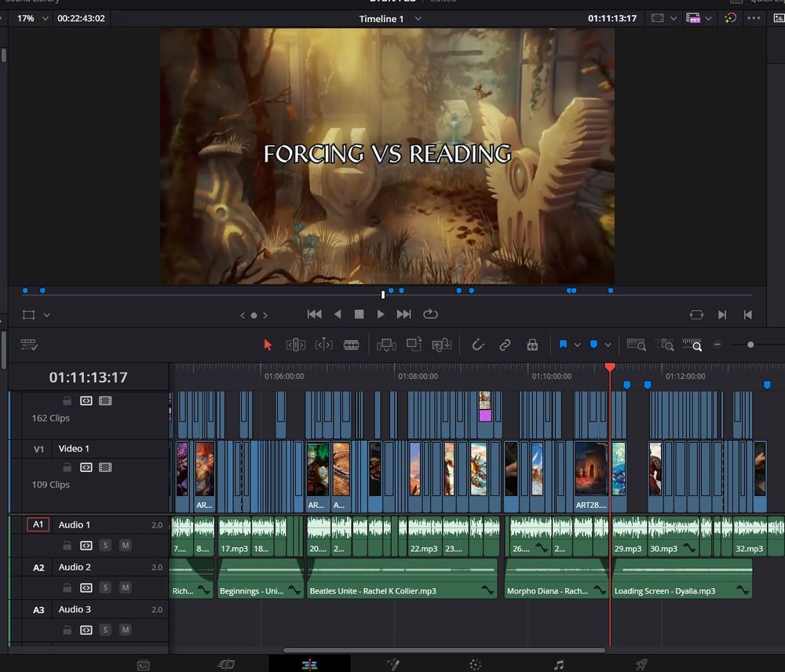Toggle timeline Snapping magnet icon
785x672 pixels.
[477, 345]
